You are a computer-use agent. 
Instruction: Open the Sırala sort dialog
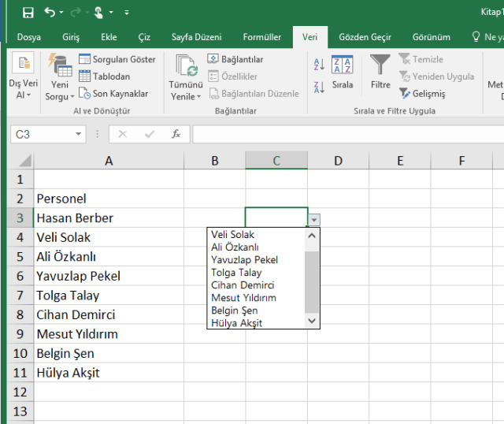click(343, 71)
